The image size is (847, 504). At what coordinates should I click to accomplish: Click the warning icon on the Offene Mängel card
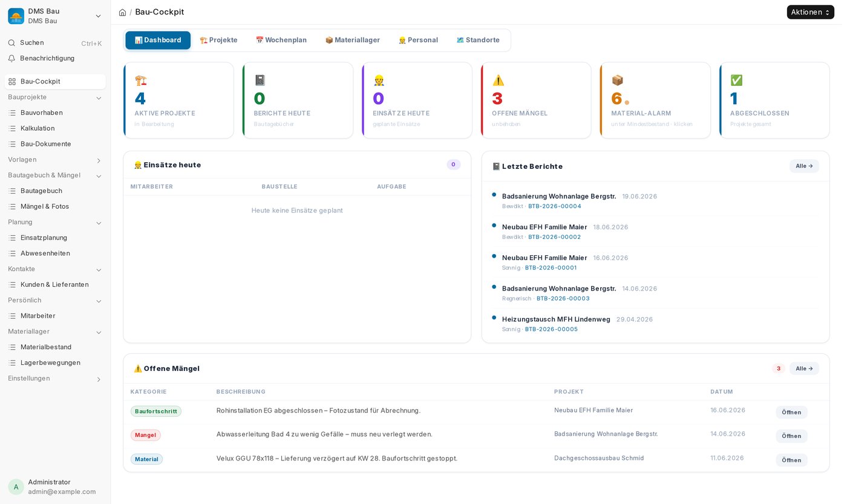[x=498, y=80]
